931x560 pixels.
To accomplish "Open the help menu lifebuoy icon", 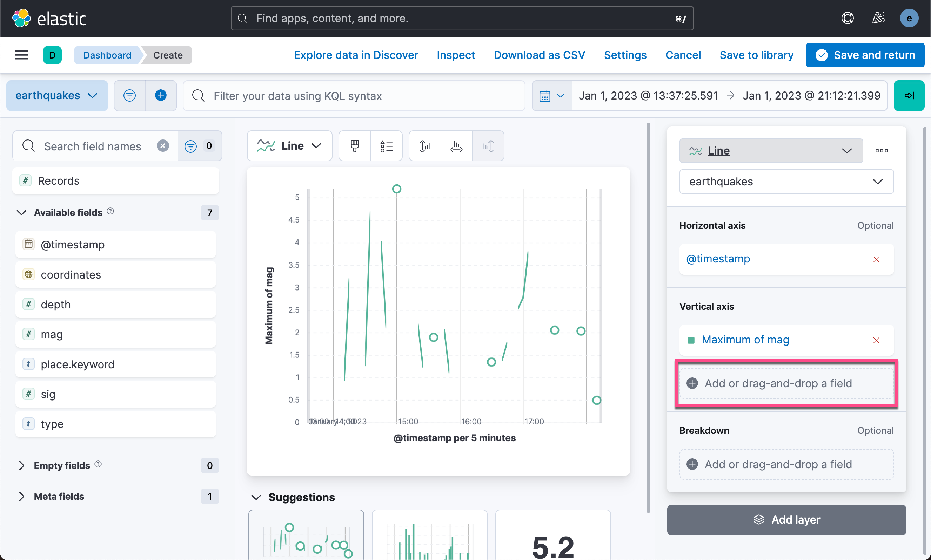I will [847, 18].
